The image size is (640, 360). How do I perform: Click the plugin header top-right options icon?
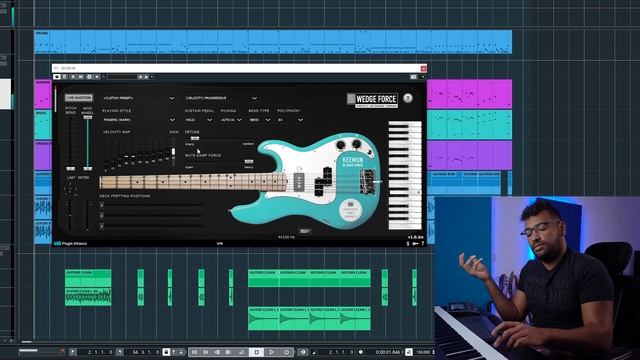(x=413, y=77)
